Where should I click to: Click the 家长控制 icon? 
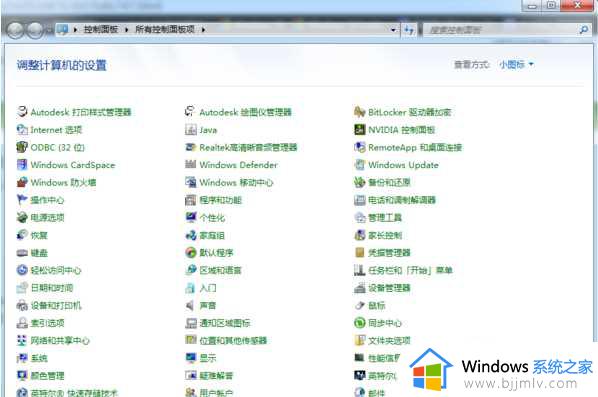point(359,235)
